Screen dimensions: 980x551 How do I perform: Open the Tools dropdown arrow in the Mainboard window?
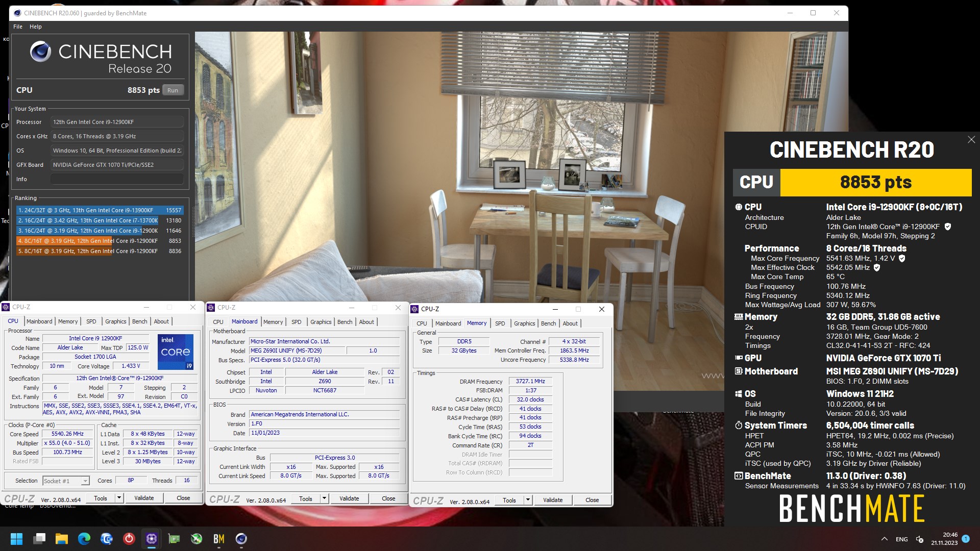tap(324, 498)
